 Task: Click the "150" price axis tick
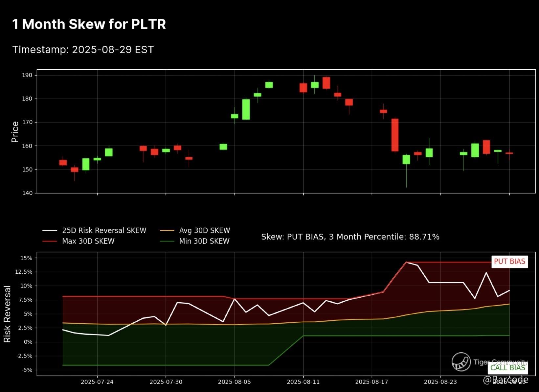tap(28, 170)
